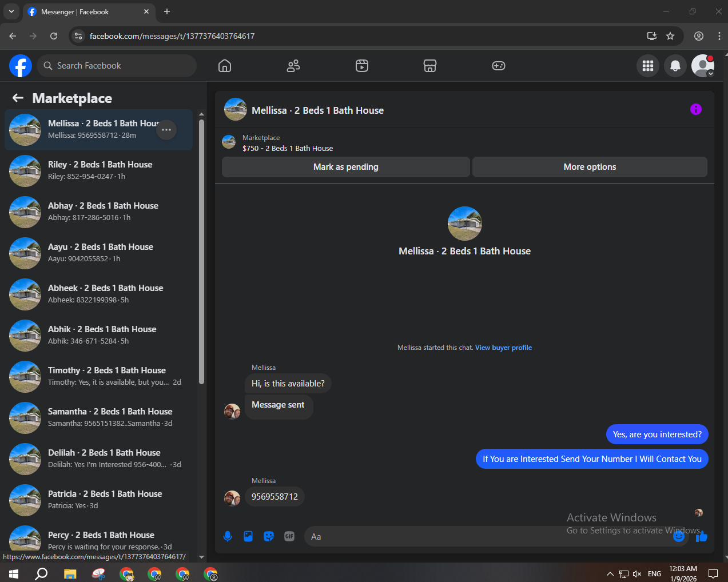Open the Notifications bell icon
This screenshot has width=728, height=582.
675,66
